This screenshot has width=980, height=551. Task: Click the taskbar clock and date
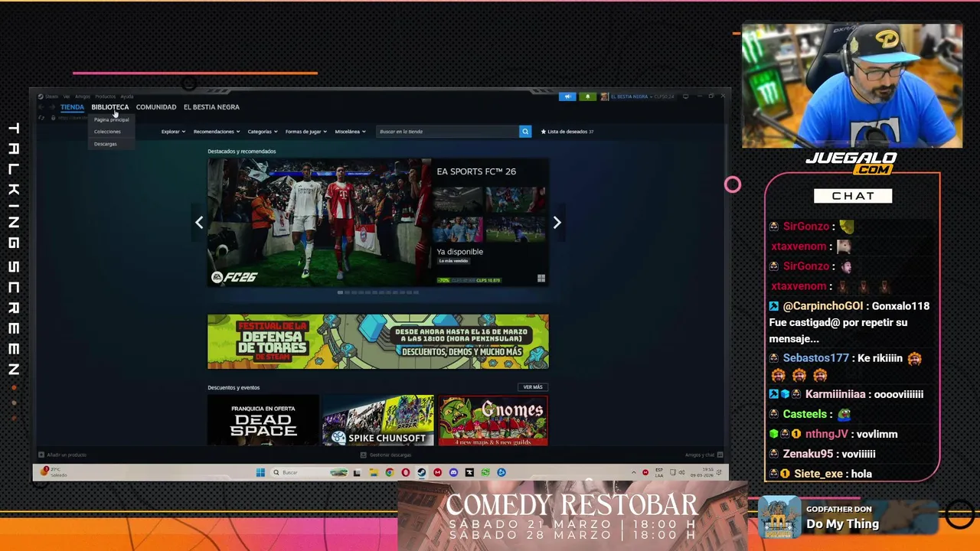[702, 472]
